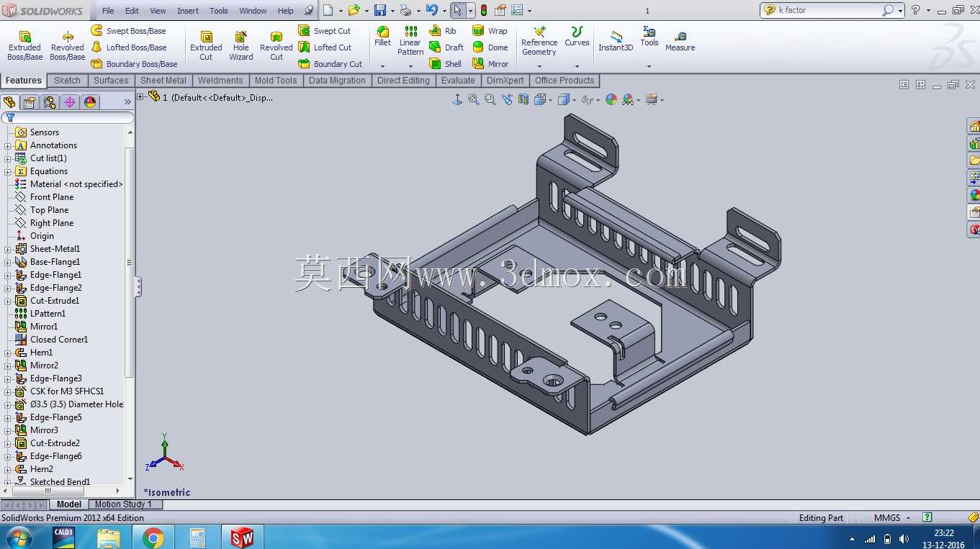
Task: Click the Print icon
Action: pos(405,10)
